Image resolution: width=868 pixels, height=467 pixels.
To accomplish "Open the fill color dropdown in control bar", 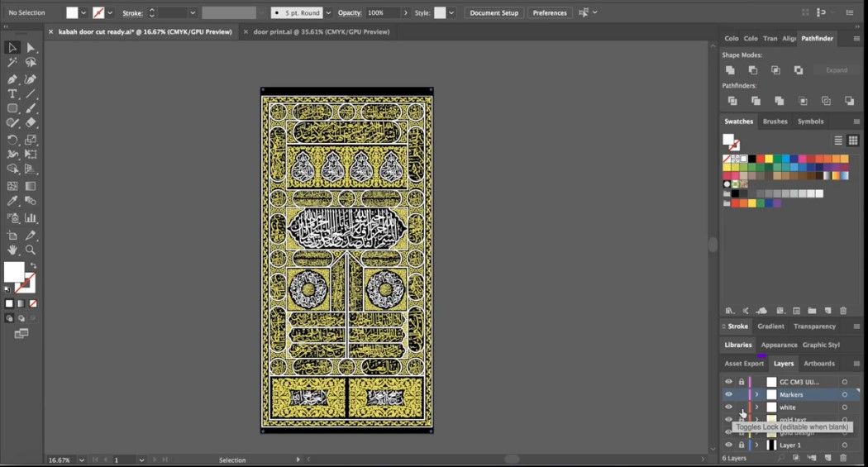I will [83, 12].
